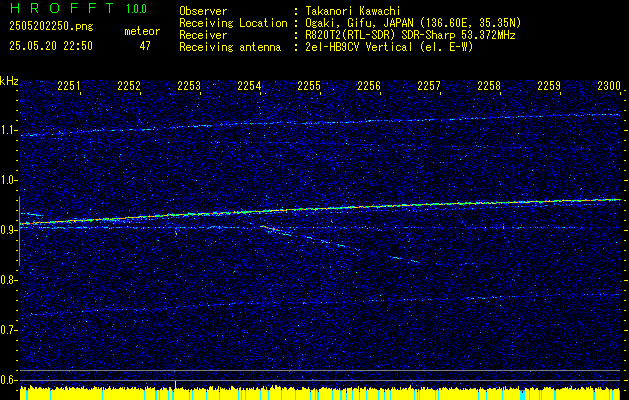
Task: Click time marker 2259
Action: coord(549,85)
